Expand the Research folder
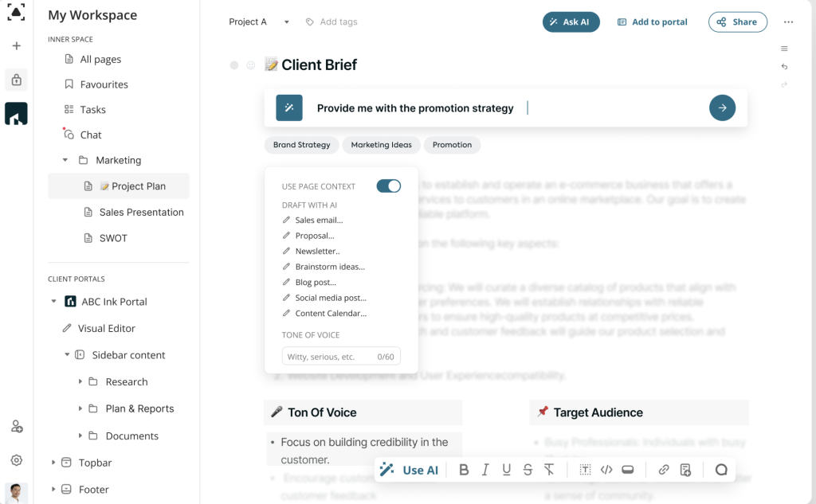The image size is (816, 504). click(80, 381)
